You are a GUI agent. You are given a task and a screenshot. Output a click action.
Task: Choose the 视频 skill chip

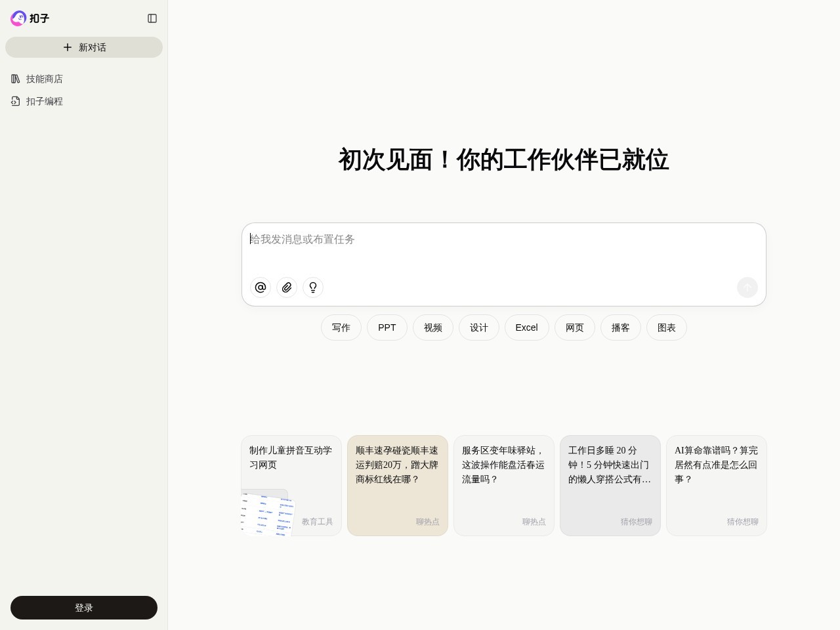[x=433, y=327]
